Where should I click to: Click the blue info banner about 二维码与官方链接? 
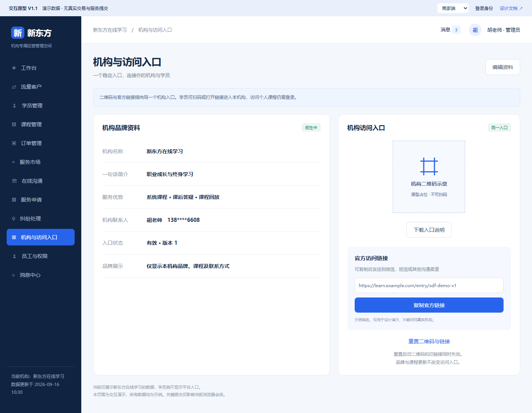tap(307, 97)
